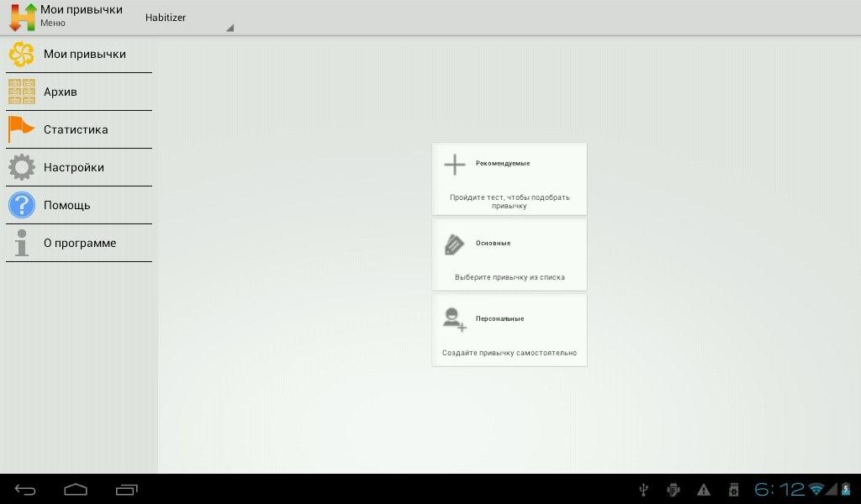Click the Habitizer app logo icon
Image resolution: width=861 pixels, height=504 pixels.
pos(22,17)
